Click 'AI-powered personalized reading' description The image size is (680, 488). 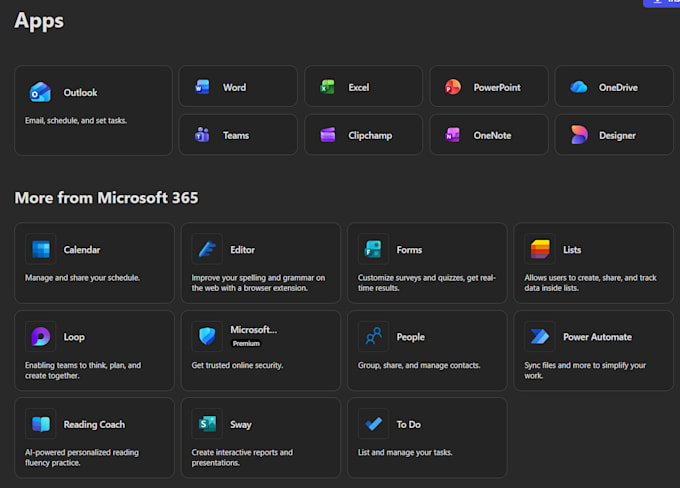pyautogui.click(x=82, y=458)
